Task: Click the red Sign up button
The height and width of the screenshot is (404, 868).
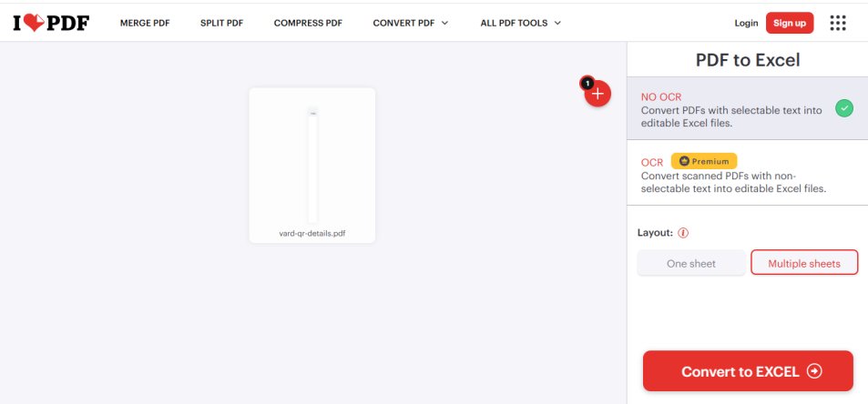Action: (x=790, y=24)
